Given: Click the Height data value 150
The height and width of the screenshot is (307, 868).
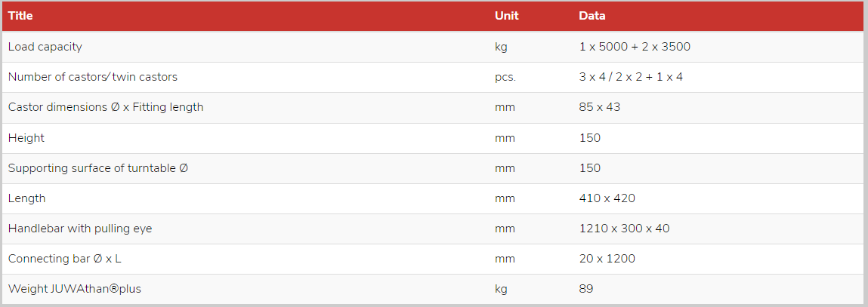Looking at the screenshot, I should tap(589, 138).
